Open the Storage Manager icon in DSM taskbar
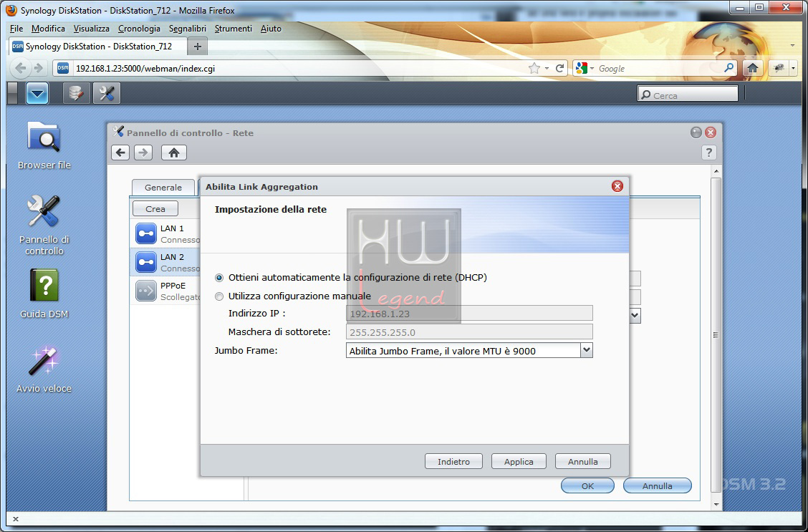 coord(77,93)
